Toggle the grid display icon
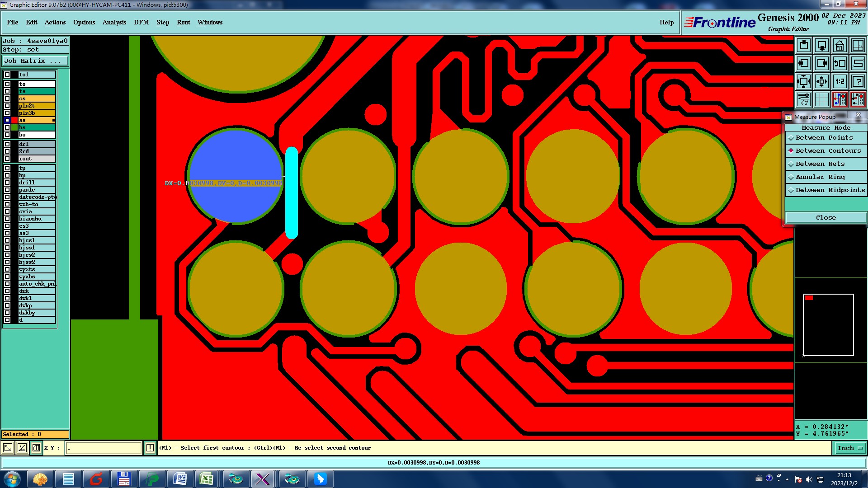Viewport: 868px width, 488px height. (821, 99)
